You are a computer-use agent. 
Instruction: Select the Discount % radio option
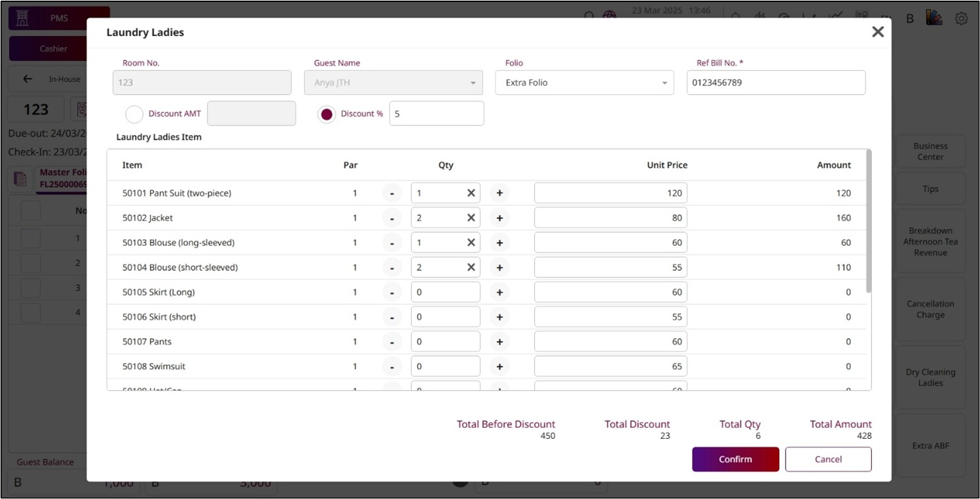(x=327, y=114)
